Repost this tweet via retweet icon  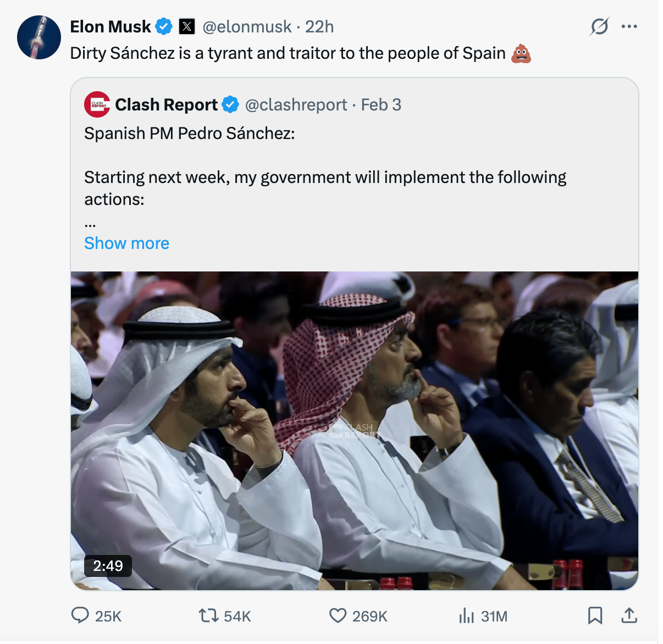(x=208, y=615)
